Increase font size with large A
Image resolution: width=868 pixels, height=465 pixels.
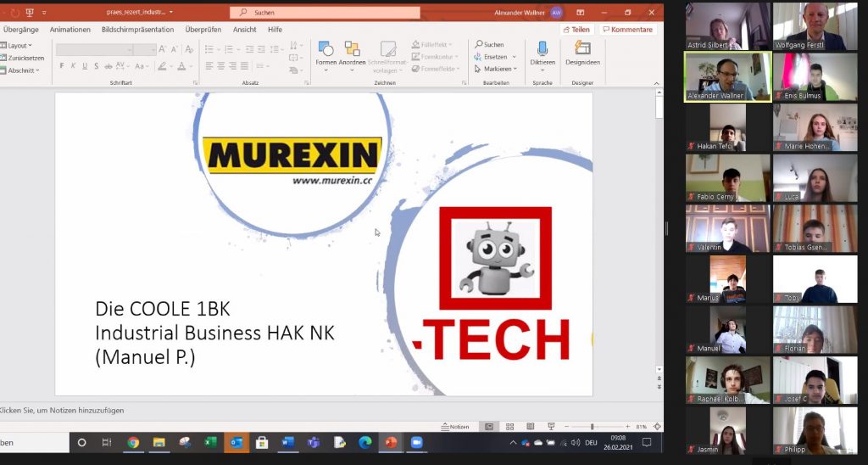click(162, 49)
